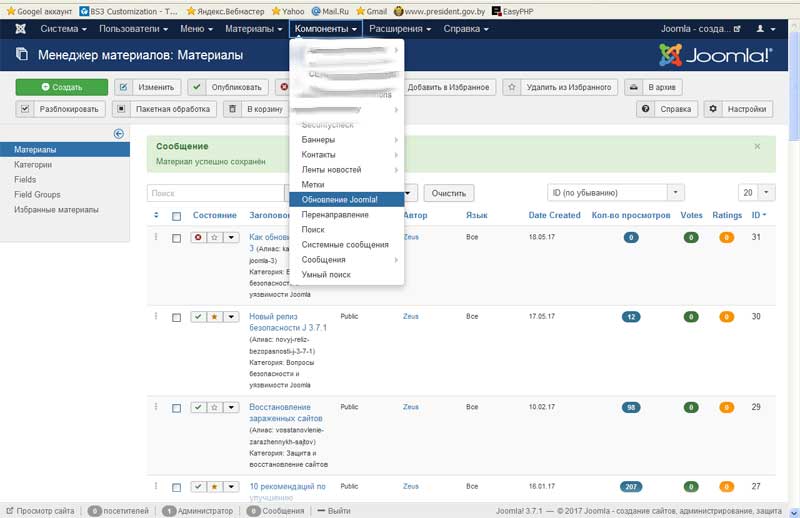This screenshot has width=800, height=518.
Task: Open status actions dropdown for article 29
Action: 232,407
